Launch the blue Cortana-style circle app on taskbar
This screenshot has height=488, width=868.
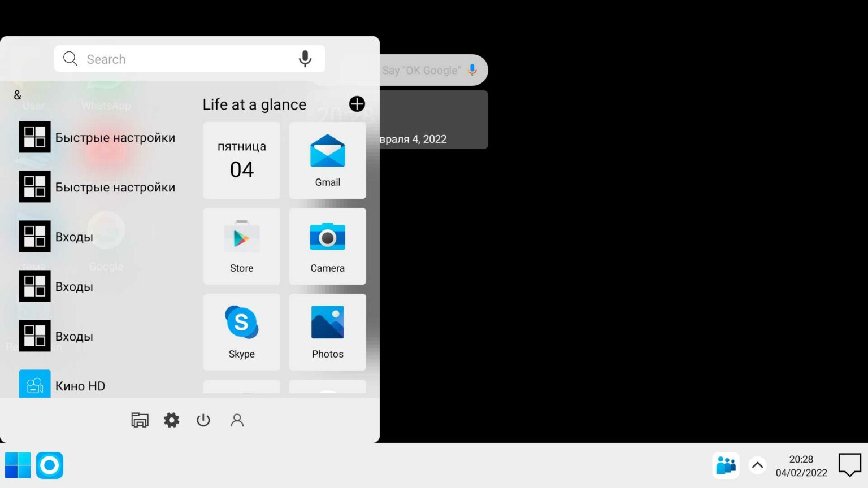pyautogui.click(x=49, y=465)
